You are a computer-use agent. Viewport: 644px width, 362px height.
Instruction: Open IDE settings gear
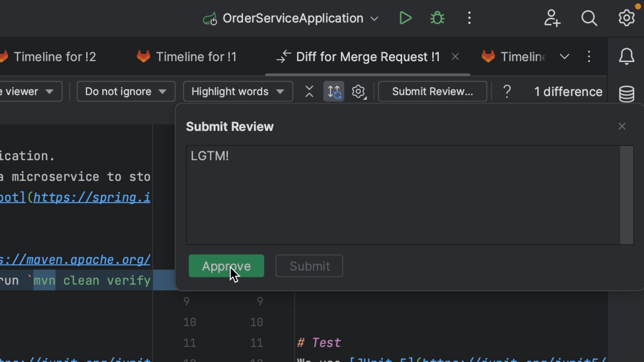(626, 18)
